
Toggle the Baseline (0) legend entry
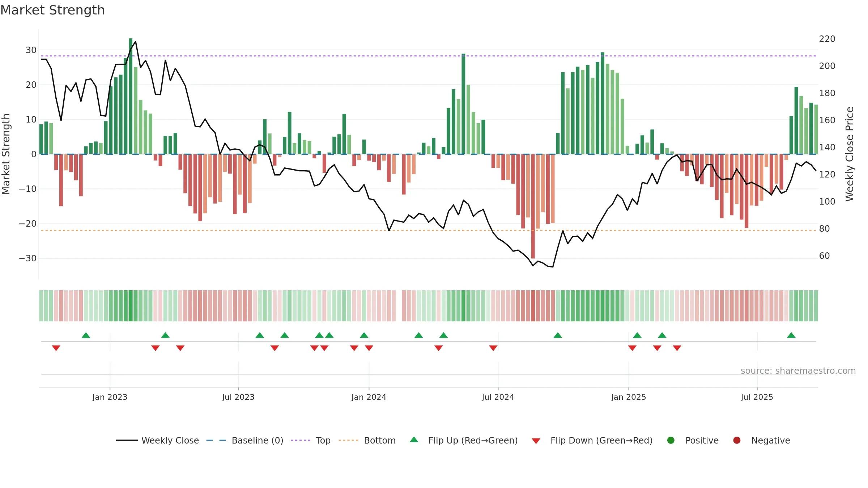[245, 440]
